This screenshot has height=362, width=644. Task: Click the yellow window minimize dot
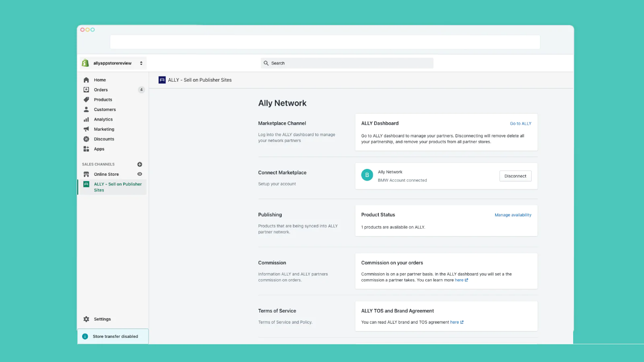[87, 30]
